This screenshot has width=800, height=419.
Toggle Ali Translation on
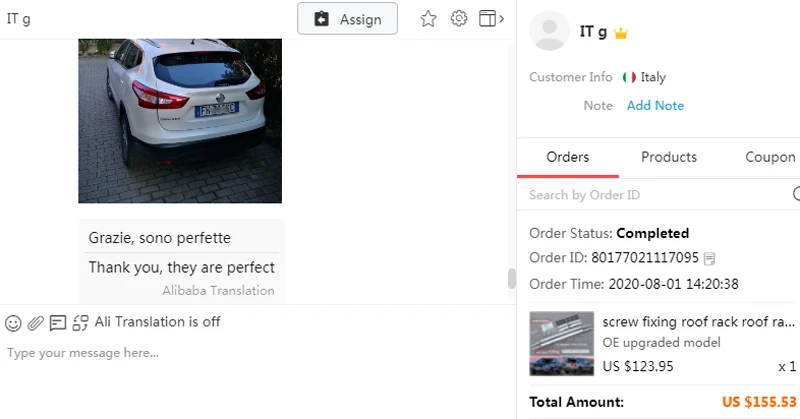click(x=80, y=323)
